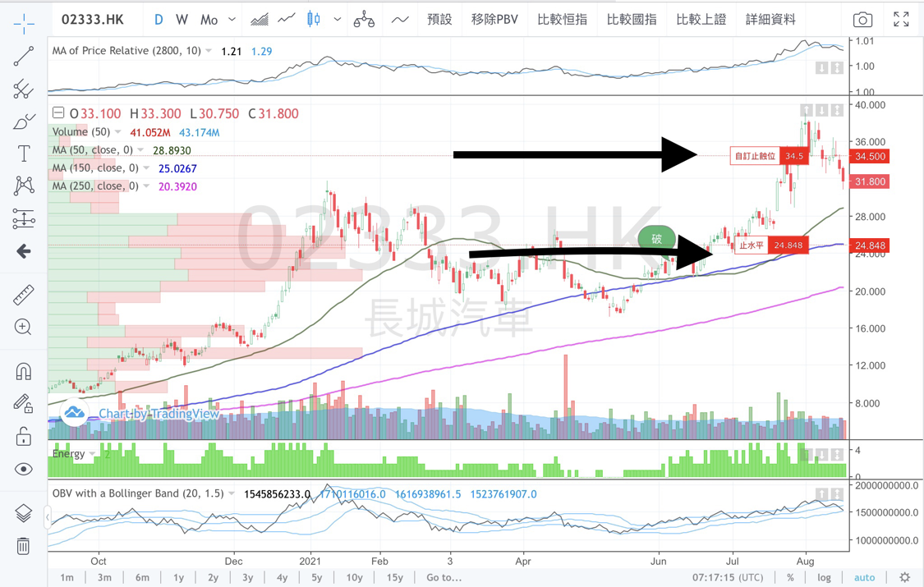Screen dimensions: 924x587
Task: Select the candlestick chart style icon
Action: (314, 20)
